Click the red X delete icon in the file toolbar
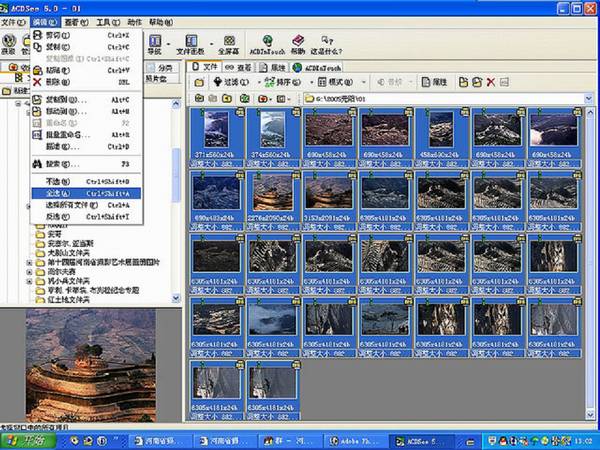600x450 pixels. click(x=491, y=82)
